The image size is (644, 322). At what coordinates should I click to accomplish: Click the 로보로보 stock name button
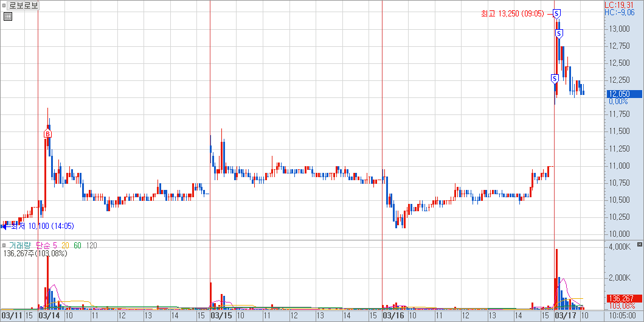coord(22,6)
